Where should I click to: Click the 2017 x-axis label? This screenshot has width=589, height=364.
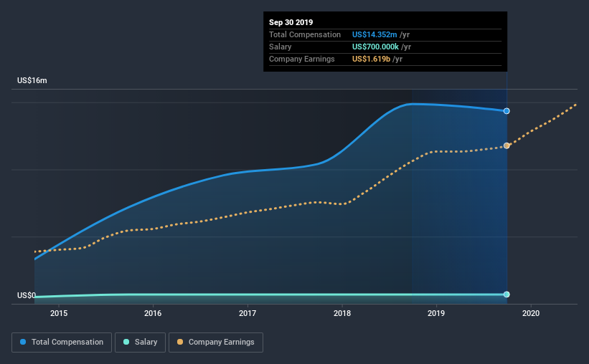248,313
